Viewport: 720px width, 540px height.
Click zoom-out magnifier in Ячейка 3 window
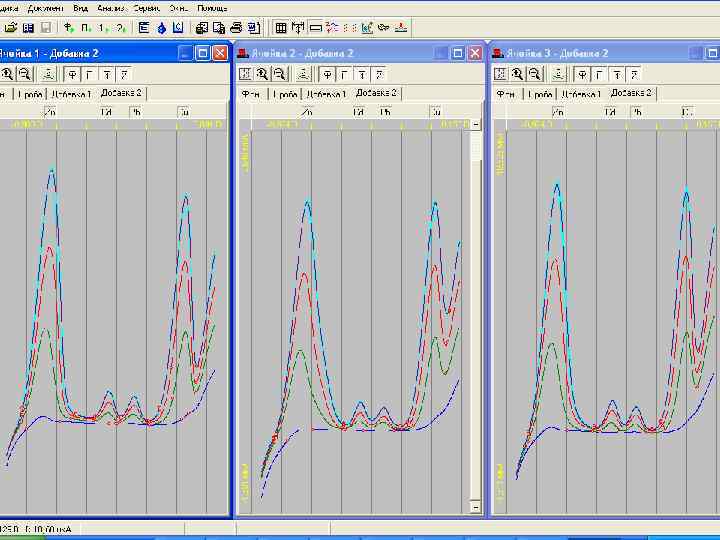coord(534,74)
